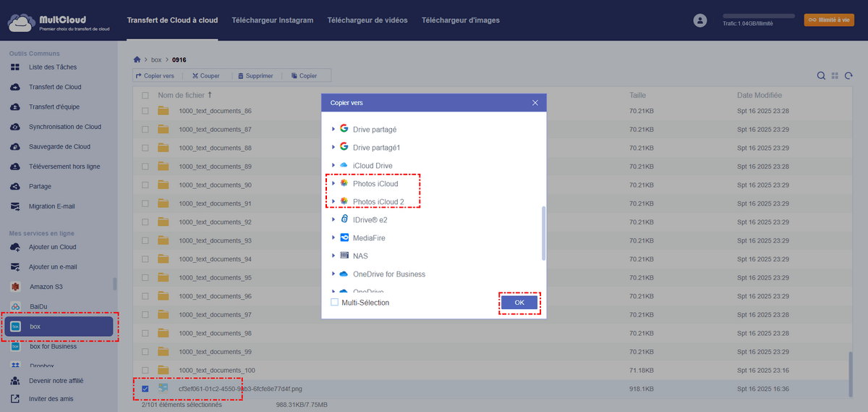Open Transfert de Cloud tool
The height and width of the screenshot is (412, 868).
pyautogui.click(x=54, y=87)
